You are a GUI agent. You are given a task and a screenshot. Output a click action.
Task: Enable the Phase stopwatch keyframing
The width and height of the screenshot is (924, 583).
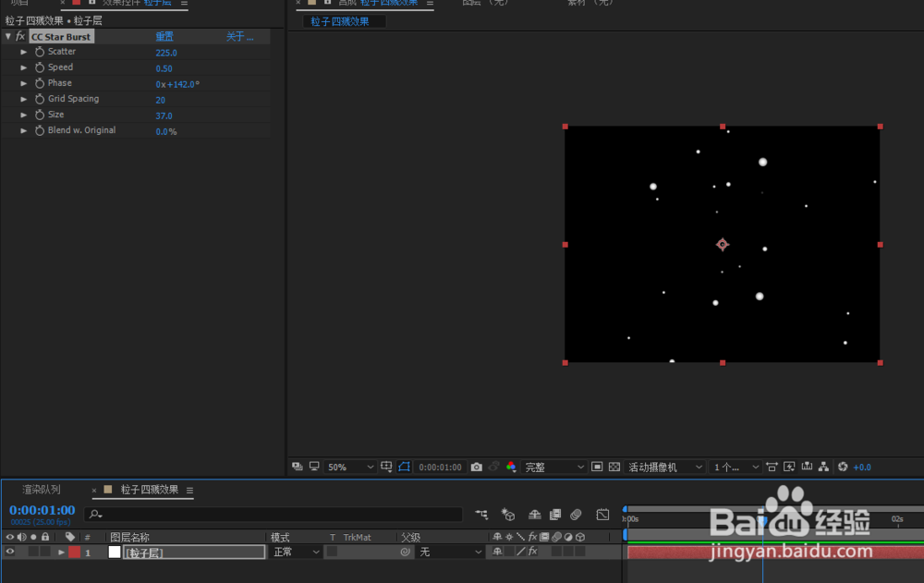[40, 84]
